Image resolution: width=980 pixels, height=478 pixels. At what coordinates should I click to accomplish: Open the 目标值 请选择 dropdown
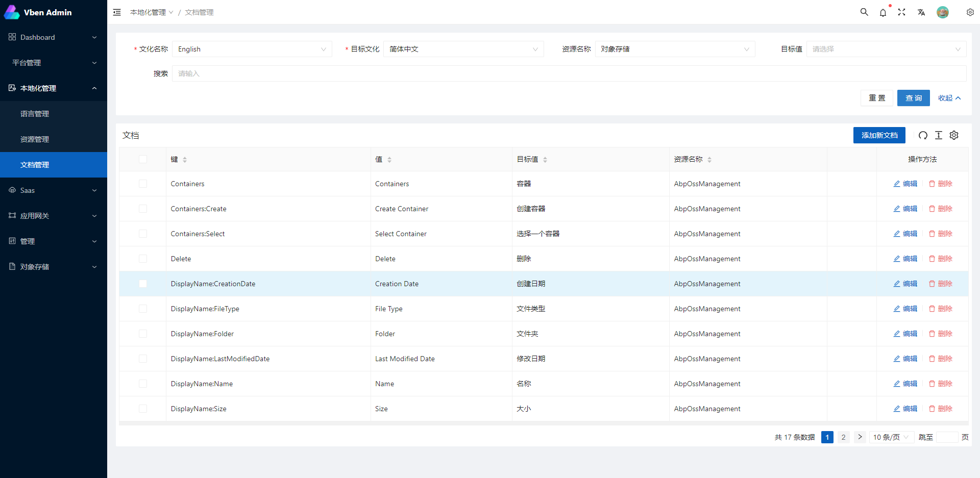886,49
